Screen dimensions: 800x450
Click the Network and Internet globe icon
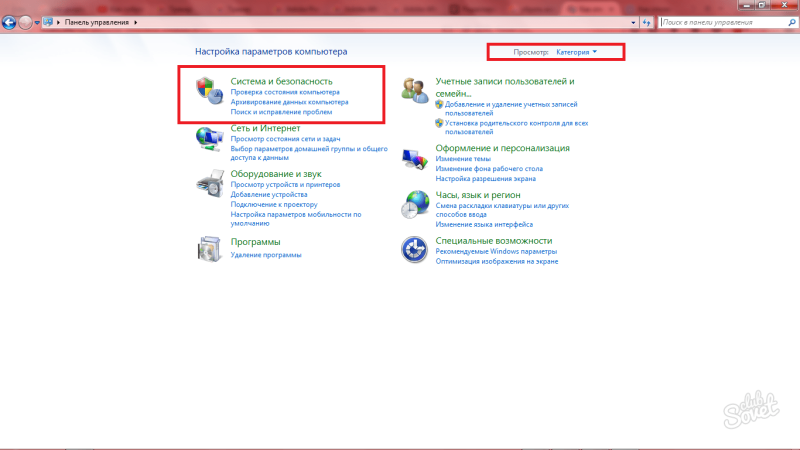210,138
